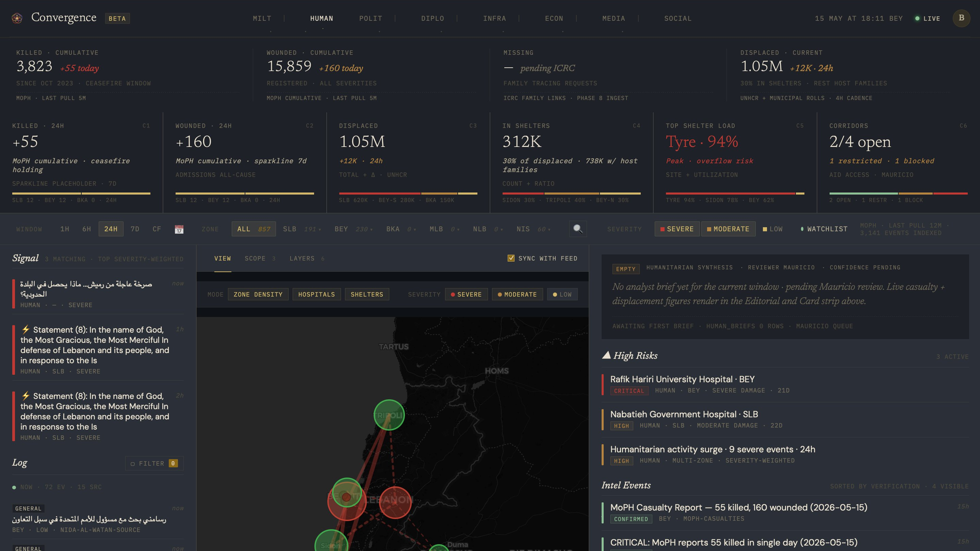Image resolution: width=980 pixels, height=551 pixels.
Task: Switch to the DIPLO tab
Action: tap(432, 18)
